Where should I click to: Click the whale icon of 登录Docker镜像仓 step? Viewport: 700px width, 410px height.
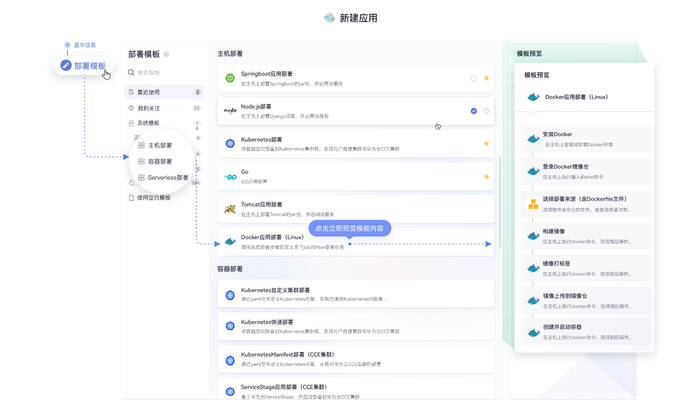click(533, 172)
